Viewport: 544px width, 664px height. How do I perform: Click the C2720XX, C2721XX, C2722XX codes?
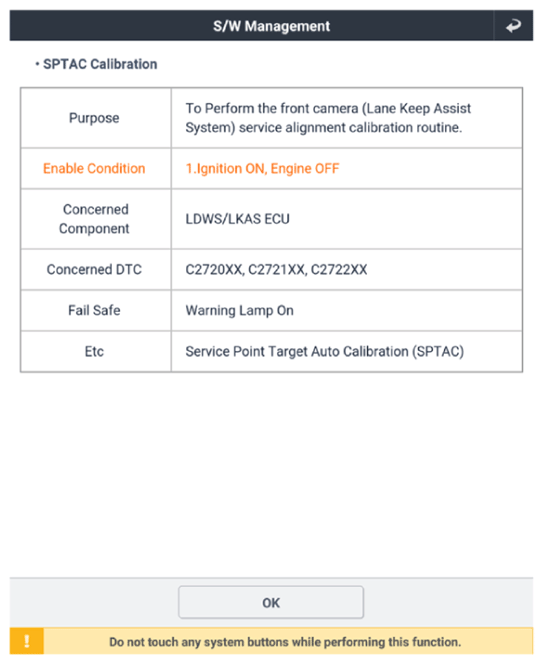[x=276, y=269]
